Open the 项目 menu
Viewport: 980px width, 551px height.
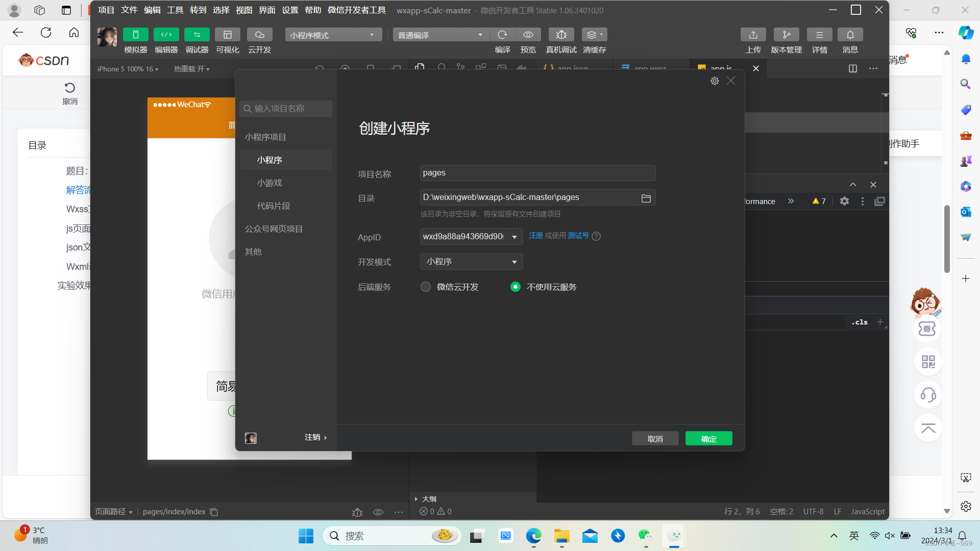(x=106, y=10)
